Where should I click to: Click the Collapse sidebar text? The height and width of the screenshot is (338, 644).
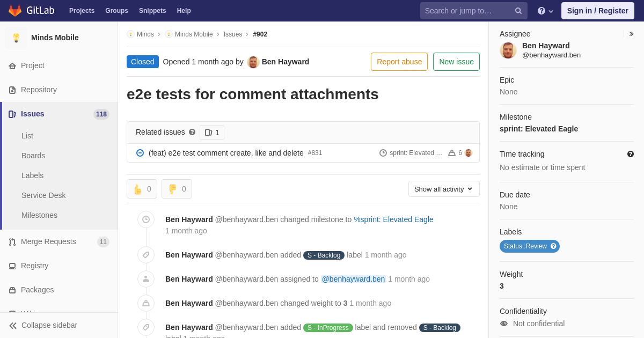point(49,325)
